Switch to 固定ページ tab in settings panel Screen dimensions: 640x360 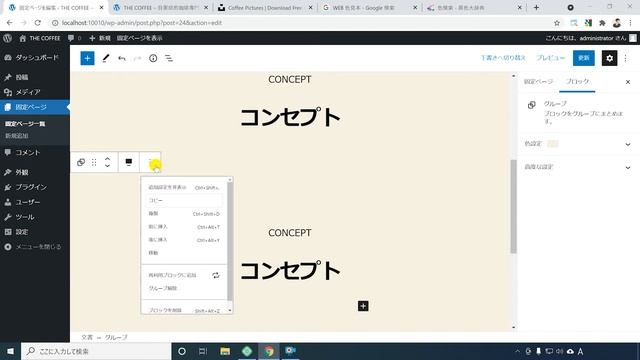pyautogui.click(x=538, y=82)
